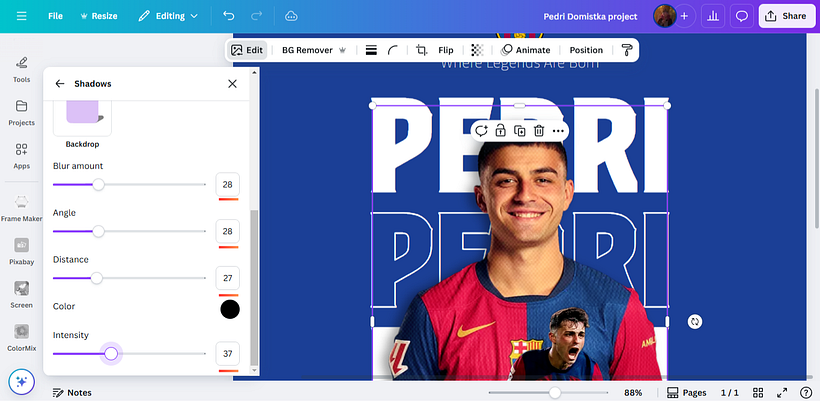This screenshot has width=820, height=401.
Task: Open corner rounding icon
Action: tap(393, 50)
